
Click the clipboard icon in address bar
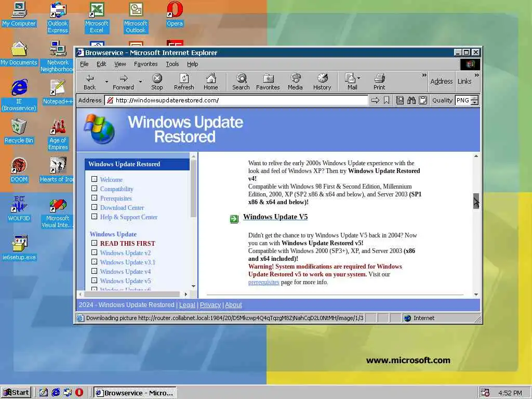click(x=423, y=100)
